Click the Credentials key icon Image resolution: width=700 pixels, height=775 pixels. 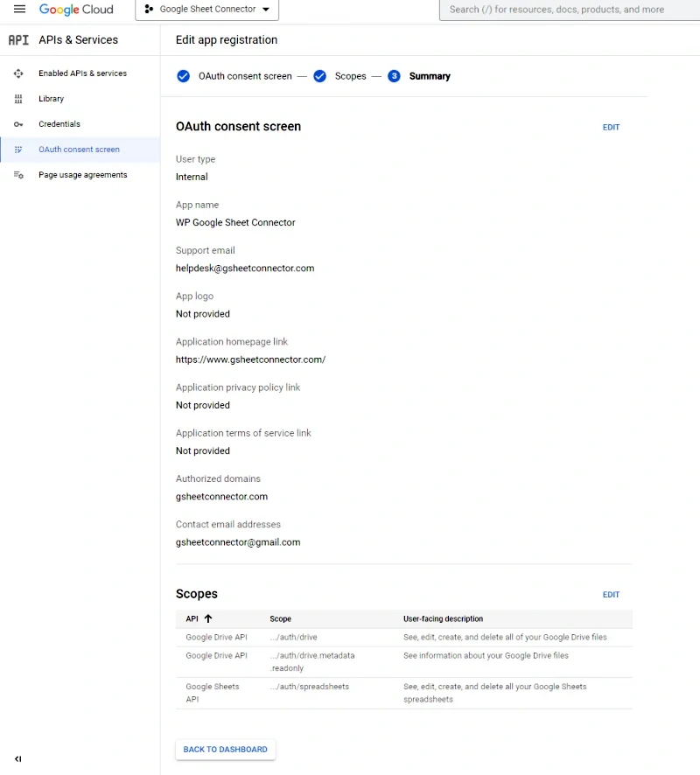pos(18,124)
